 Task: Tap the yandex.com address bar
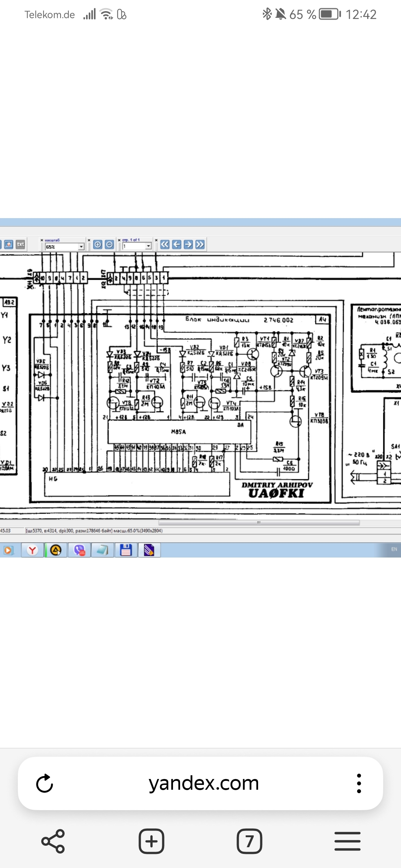(x=203, y=783)
